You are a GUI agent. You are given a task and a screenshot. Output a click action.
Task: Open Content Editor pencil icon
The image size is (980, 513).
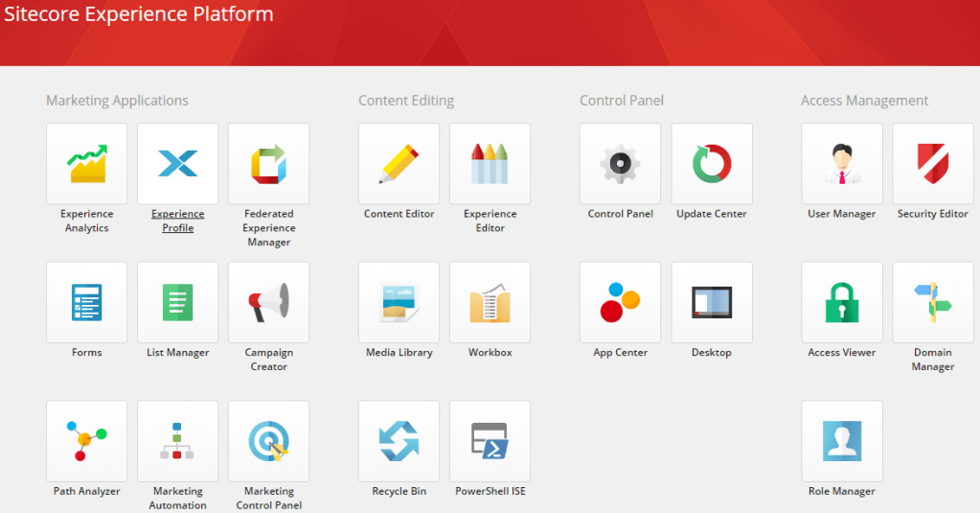pos(399,164)
